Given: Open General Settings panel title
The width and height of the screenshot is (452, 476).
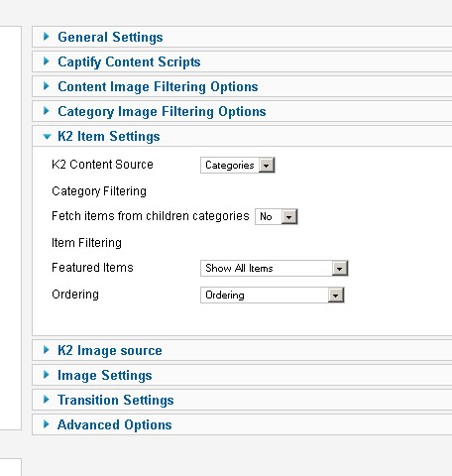Looking at the screenshot, I should (x=110, y=37).
